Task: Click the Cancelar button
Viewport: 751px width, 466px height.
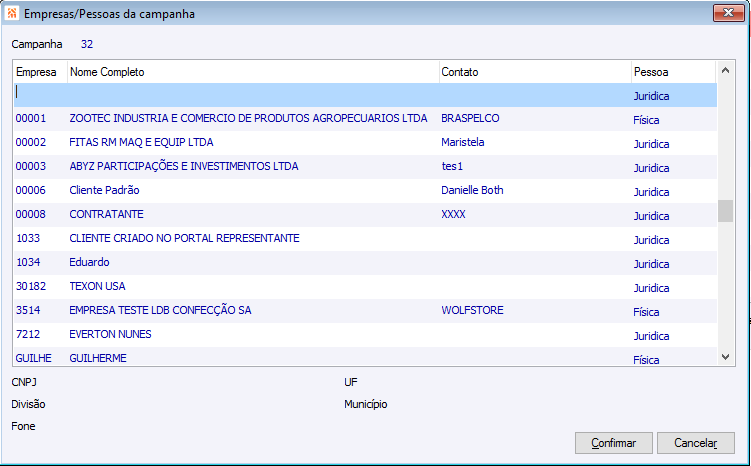Action: tap(695, 443)
